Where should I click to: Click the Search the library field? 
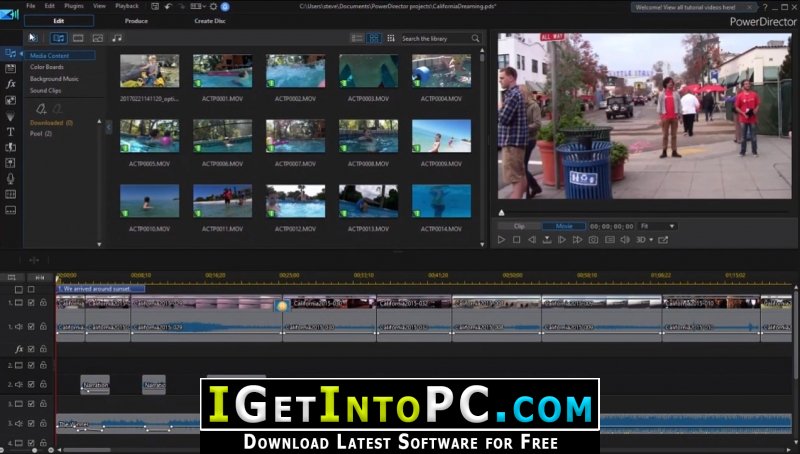pyautogui.click(x=435, y=38)
